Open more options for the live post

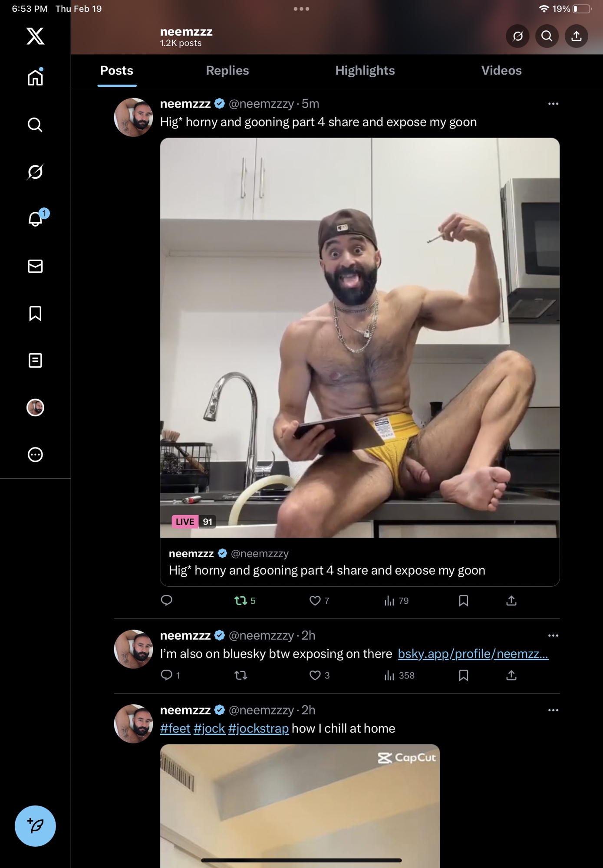[553, 104]
